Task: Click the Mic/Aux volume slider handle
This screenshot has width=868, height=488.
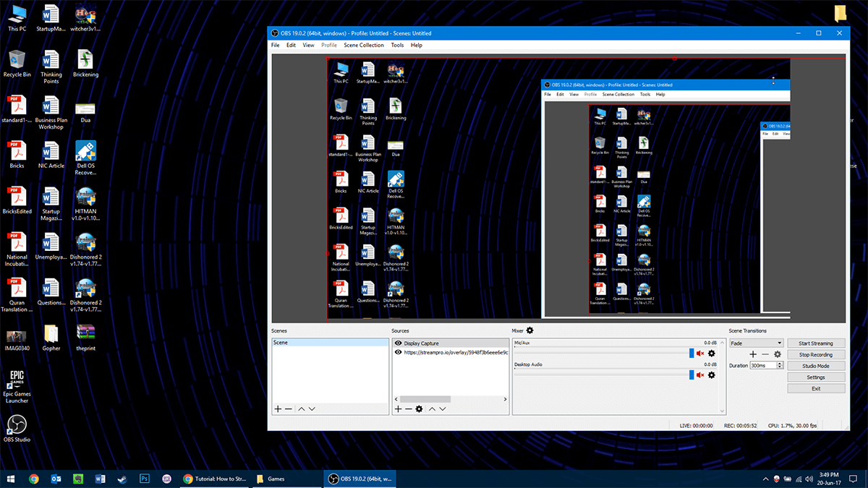Action: point(692,353)
